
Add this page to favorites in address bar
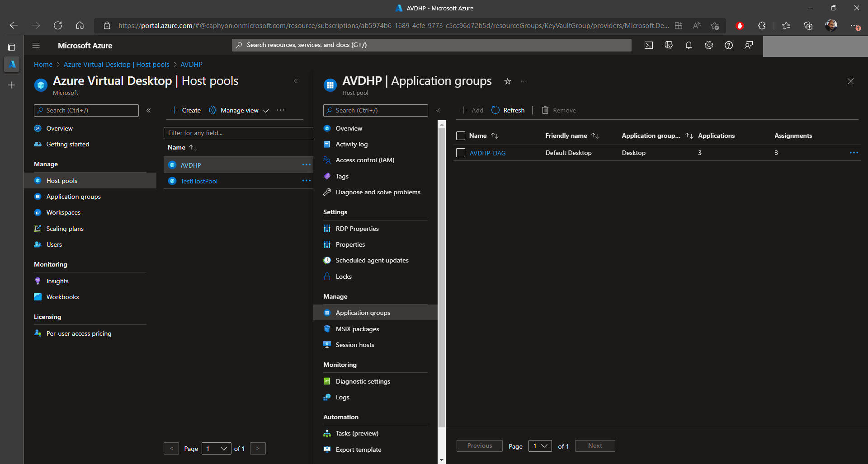pyautogui.click(x=715, y=26)
